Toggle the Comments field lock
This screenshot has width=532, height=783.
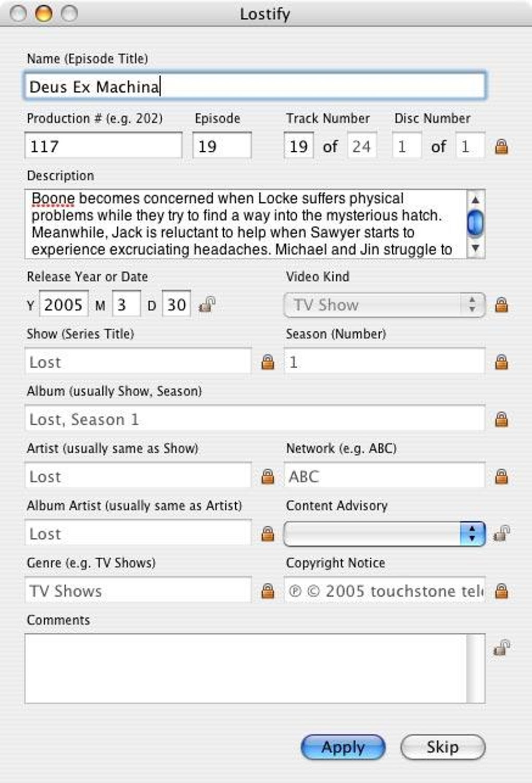(x=501, y=647)
